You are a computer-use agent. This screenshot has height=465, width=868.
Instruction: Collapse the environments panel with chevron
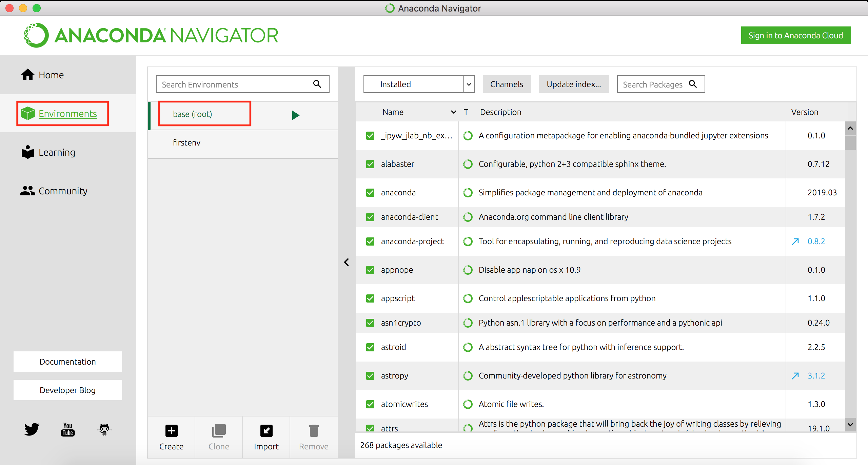pos(347,262)
